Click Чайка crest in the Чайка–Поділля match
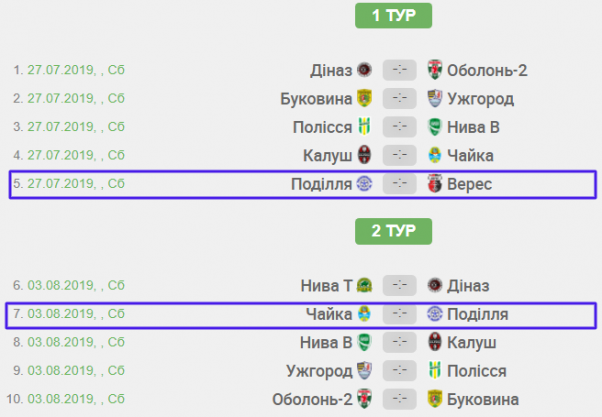The width and height of the screenshot is (602, 417). coord(365,314)
